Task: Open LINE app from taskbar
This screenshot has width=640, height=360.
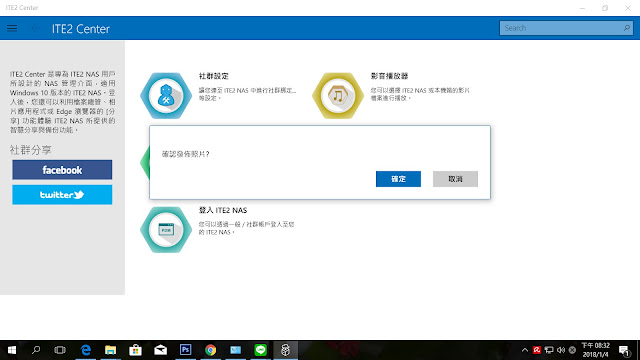Action: (260, 350)
